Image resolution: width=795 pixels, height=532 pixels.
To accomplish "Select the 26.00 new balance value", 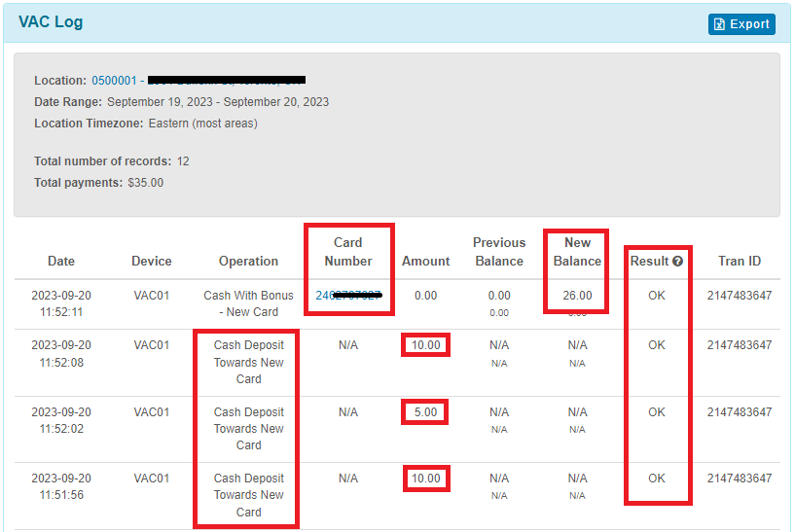I will (x=577, y=295).
